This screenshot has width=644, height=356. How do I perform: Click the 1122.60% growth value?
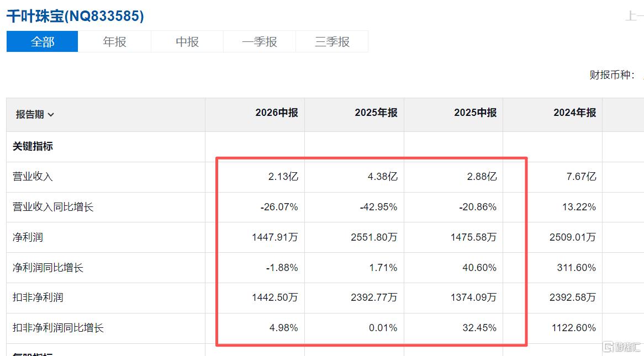point(574,328)
